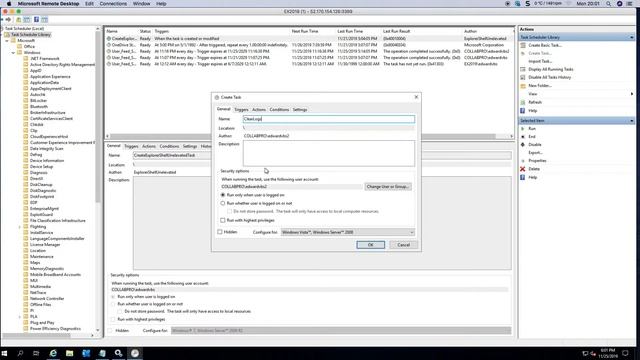Switch to the Actions tab in Create Task

259,110
